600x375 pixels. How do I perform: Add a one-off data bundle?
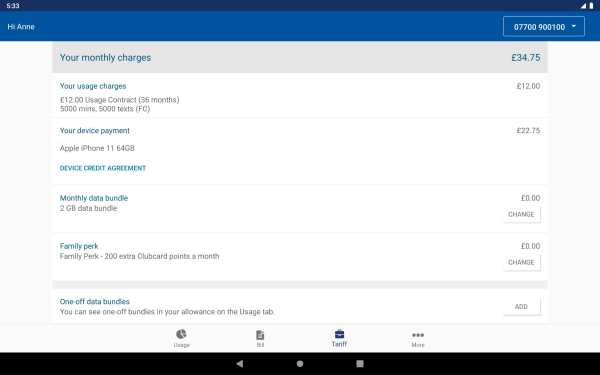522,307
